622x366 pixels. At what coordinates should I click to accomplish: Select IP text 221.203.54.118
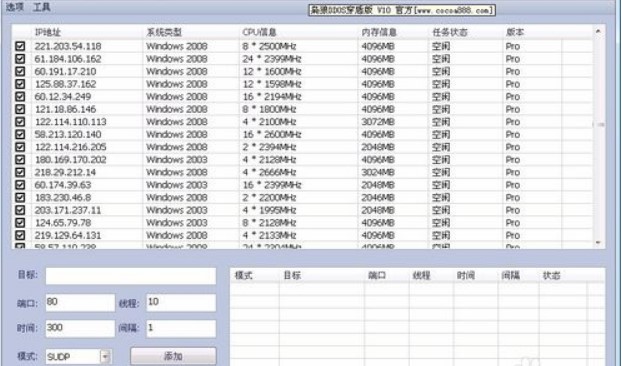(x=68, y=46)
